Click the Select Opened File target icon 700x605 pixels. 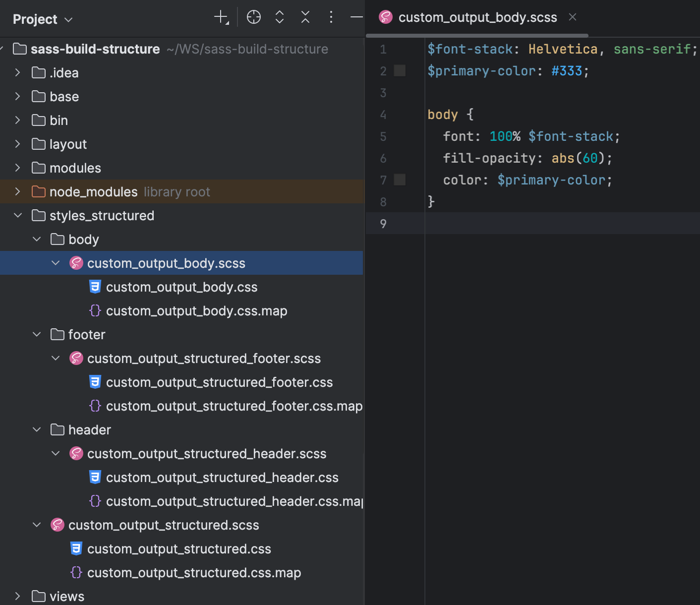tap(254, 16)
